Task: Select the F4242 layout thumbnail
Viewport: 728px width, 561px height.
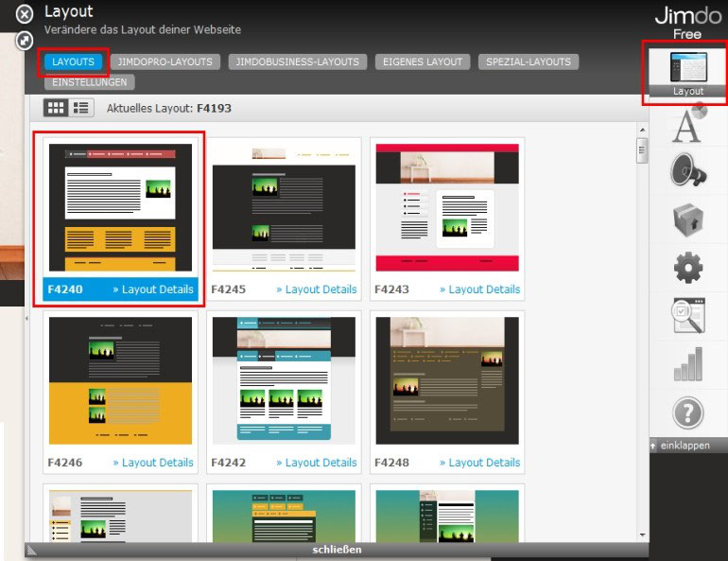Action: click(284, 381)
